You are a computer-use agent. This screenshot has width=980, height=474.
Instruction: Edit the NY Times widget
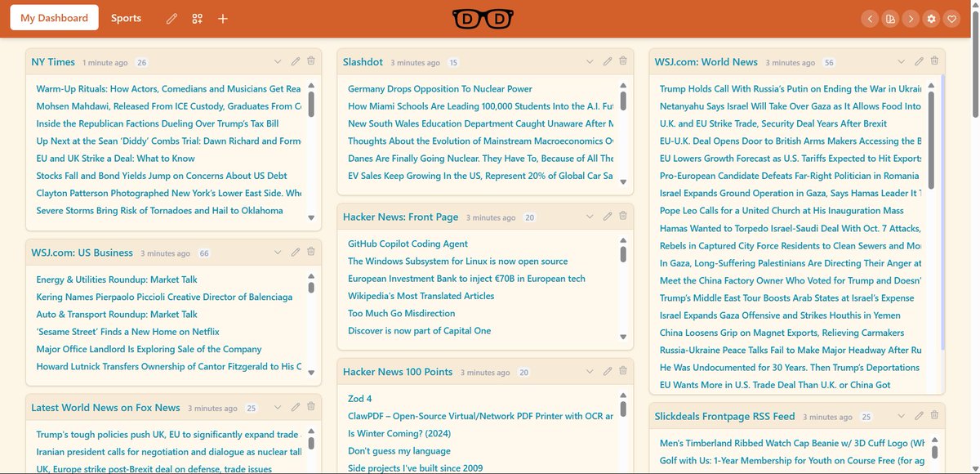point(296,61)
